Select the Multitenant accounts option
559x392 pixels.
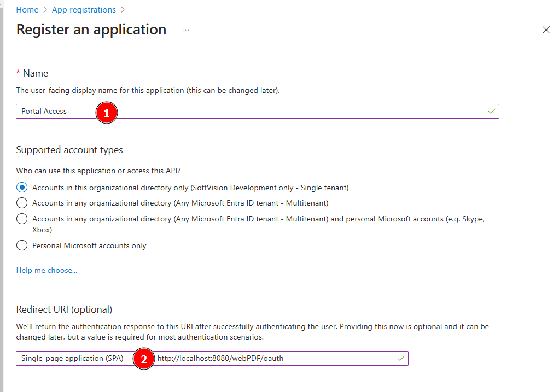tap(21, 203)
